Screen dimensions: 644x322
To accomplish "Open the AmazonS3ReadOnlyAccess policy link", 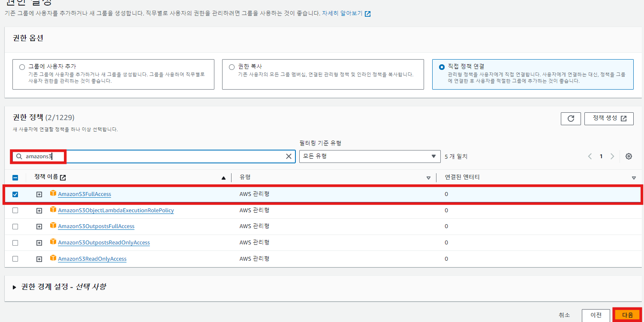I will pos(92,259).
